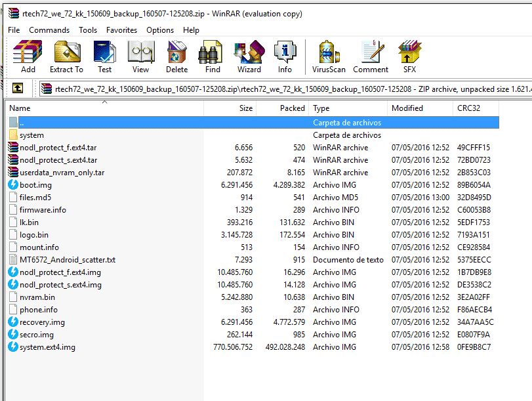Image resolution: width=532 pixels, height=401 pixels.
Task: Click the Extract To toolbar icon
Action: [66, 56]
